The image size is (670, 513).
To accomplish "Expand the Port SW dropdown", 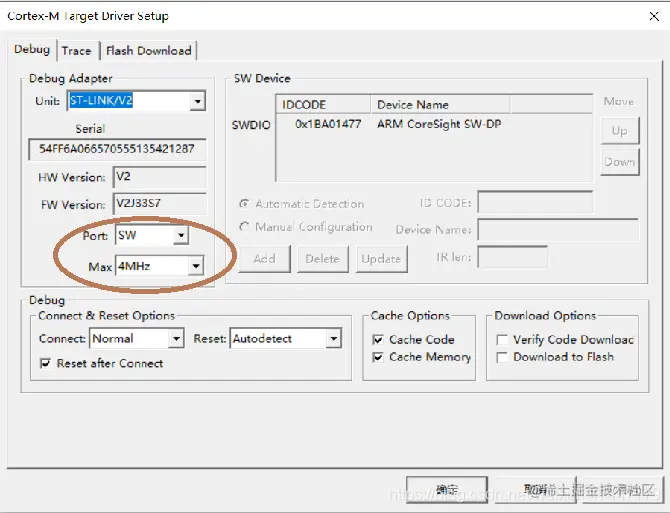I will 181,235.
